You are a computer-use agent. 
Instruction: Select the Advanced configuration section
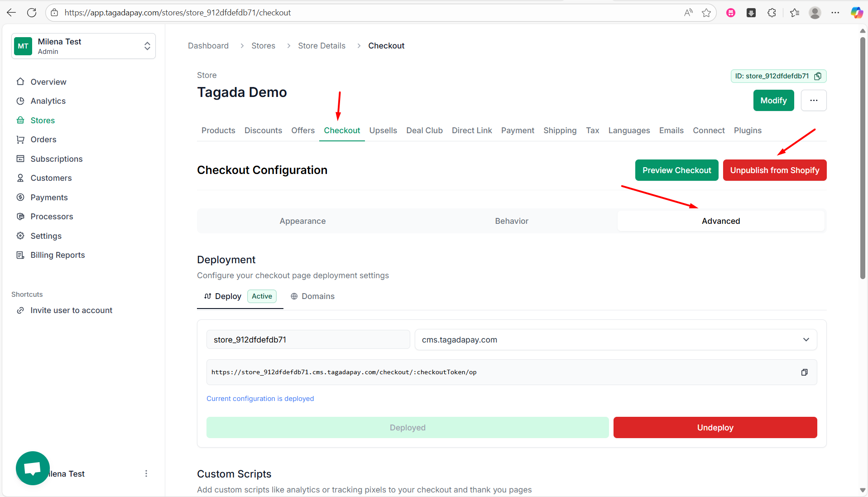tap(721, 221)
